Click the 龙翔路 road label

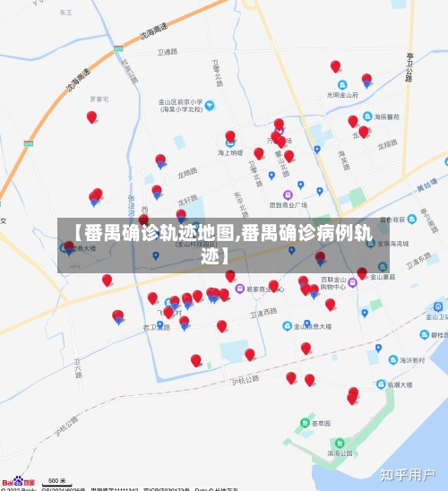tap(388, 145)
